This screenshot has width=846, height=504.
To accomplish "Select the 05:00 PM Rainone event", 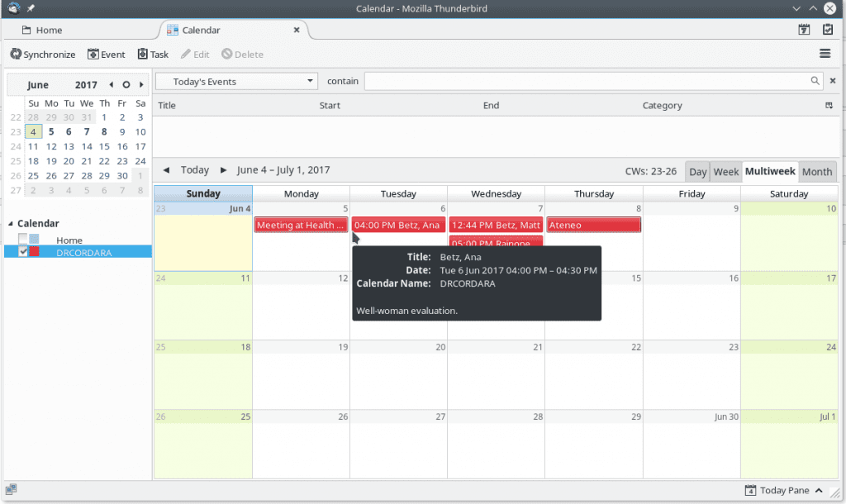I will 496,241.
